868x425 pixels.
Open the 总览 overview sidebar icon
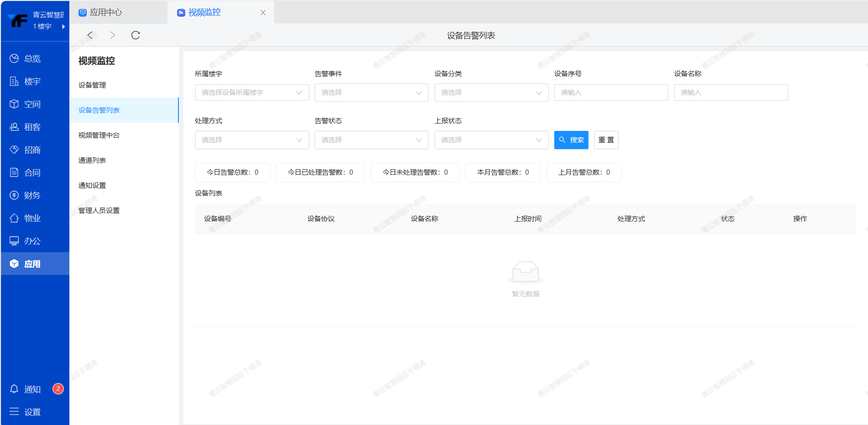pyautogui.click(x=14, y=58)
